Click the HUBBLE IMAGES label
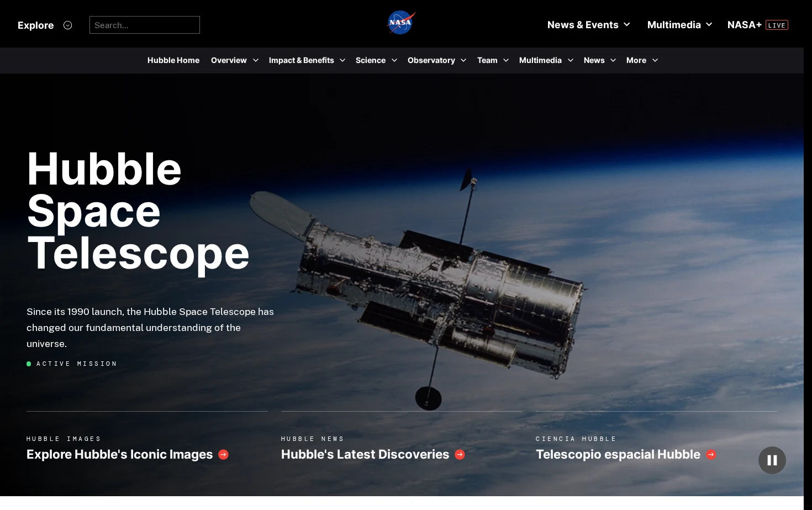This screenshot has width=812, height=510. pyautogui.click(x=64, y=439)
